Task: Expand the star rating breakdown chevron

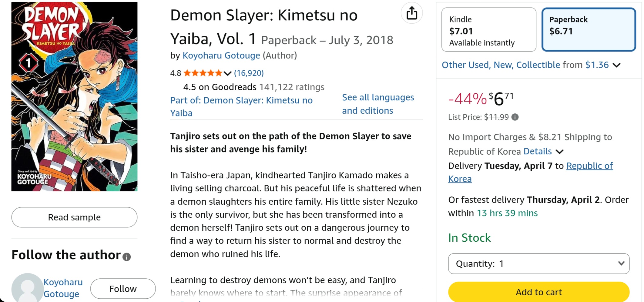Action: pyautogui.click(x=228, y=73)
